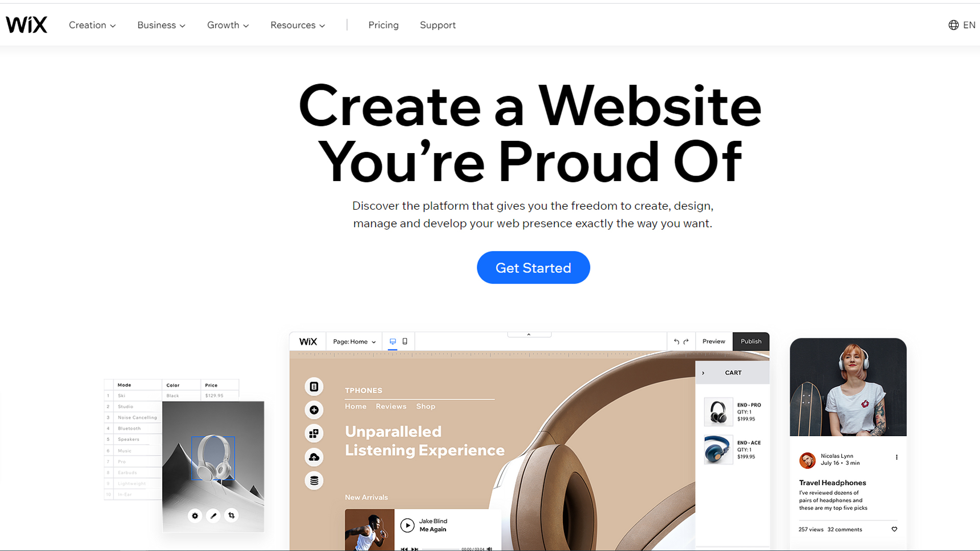This screenshot has width=980, height=551.
Task: Click the Publish button in editor toolbar
Action: [750, 341]
